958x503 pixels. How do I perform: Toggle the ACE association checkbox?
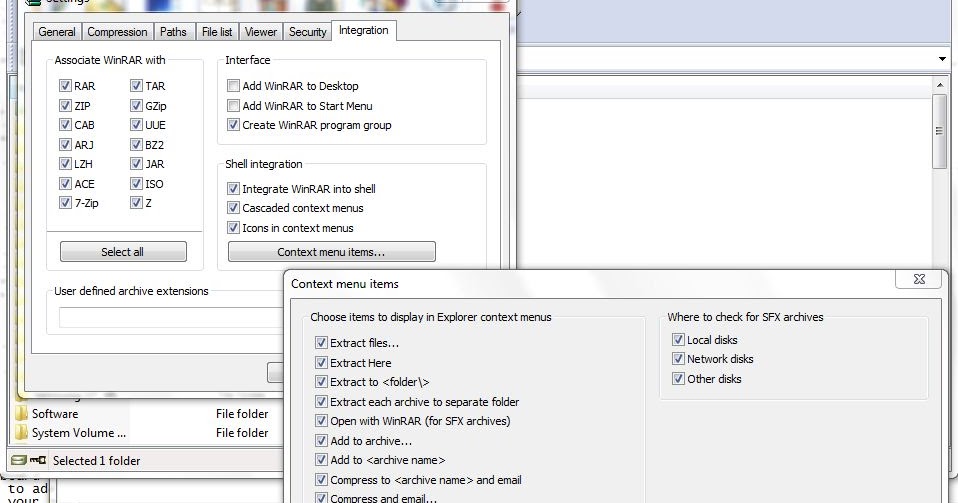point(65,183)
